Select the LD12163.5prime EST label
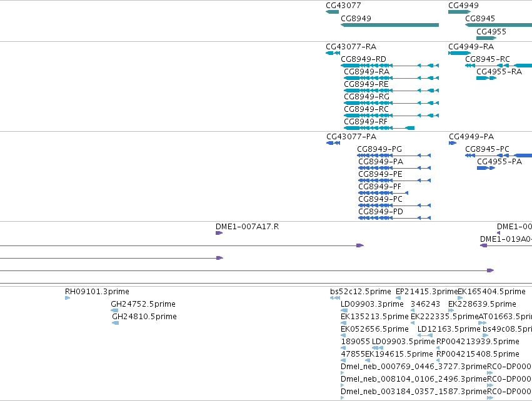The height and width of the screenshot is (401, 532). click(449, 329)
